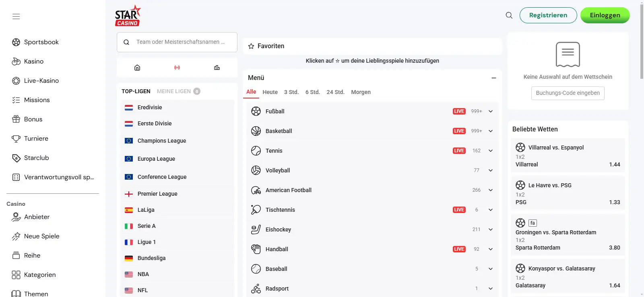The height and width of the screenshot is (297, 644).
Task: Click the Einloggen button
Action: point(605,15)
